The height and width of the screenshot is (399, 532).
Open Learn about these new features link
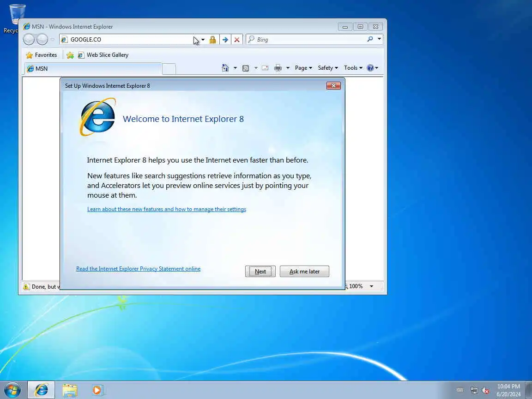click(167, 209)
